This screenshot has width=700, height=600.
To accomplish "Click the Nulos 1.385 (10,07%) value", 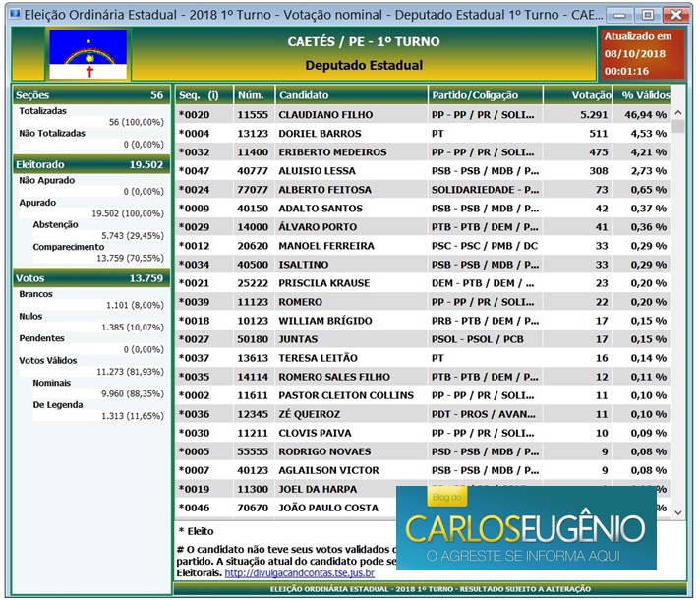I will coord(133,327).
